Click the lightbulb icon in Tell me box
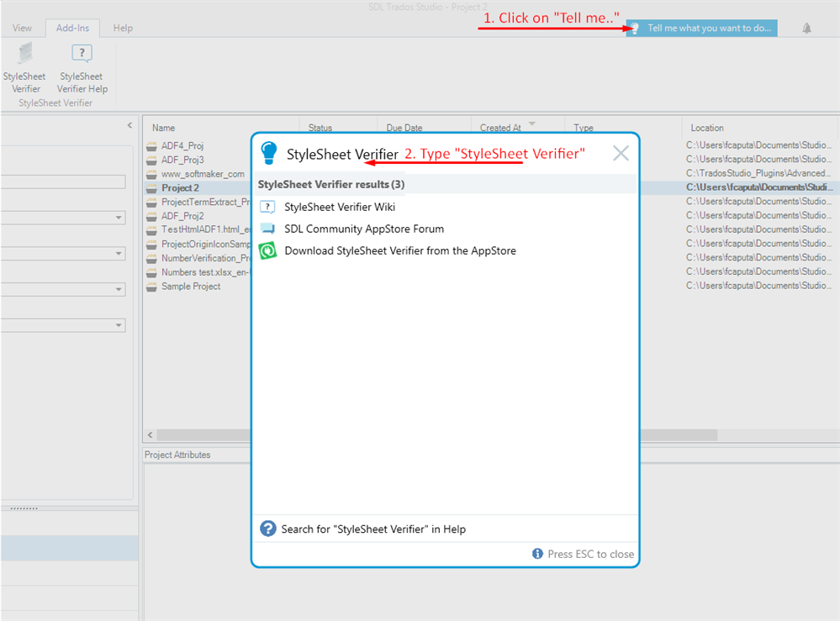The image size is (840, 621). [634, 29]
